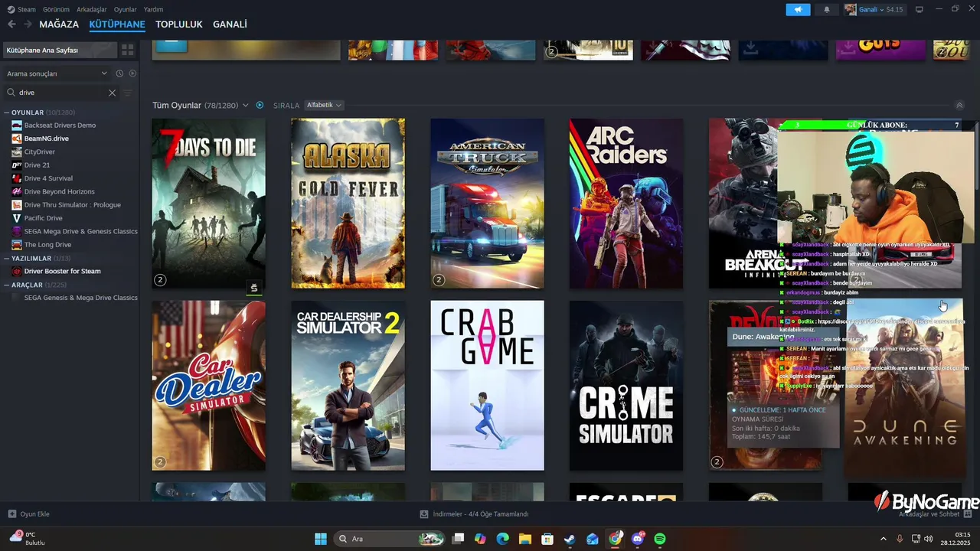
Task: Open the Steam announcements megaphone button
Action: 798,9
